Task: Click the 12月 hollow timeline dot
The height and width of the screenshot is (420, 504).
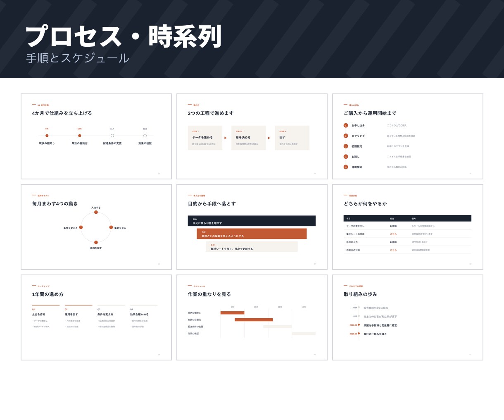Action: coord(145,136)
